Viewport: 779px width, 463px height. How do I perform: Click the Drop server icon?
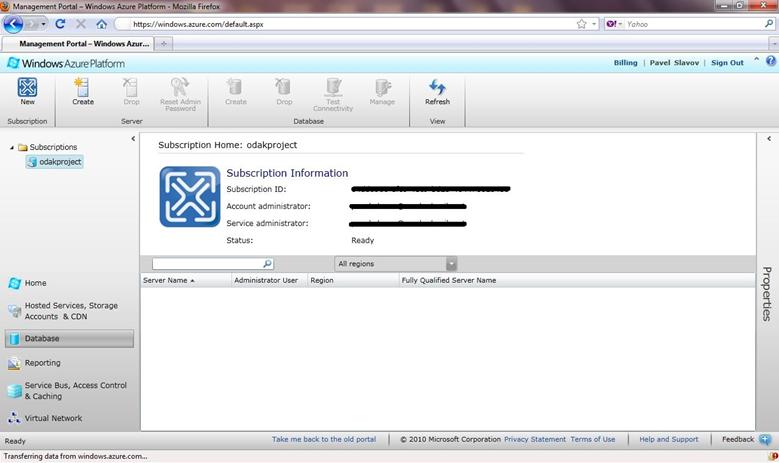pos(131,87)
